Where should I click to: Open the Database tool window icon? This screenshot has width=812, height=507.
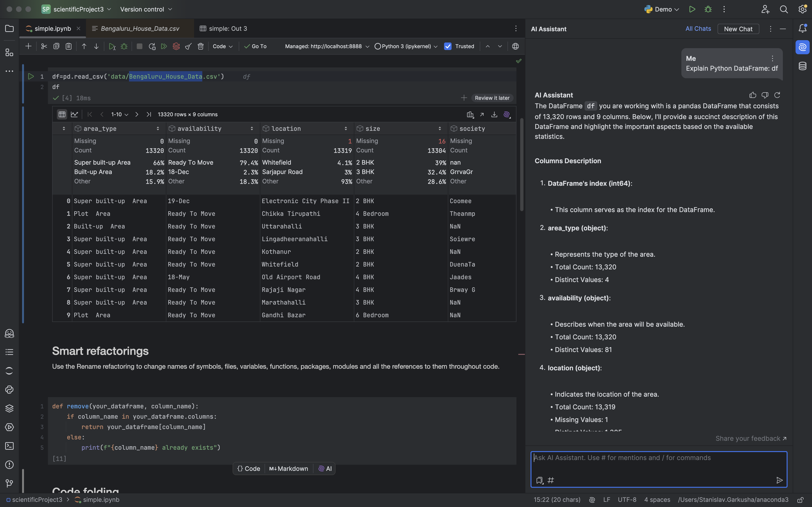tap(802, 66)
